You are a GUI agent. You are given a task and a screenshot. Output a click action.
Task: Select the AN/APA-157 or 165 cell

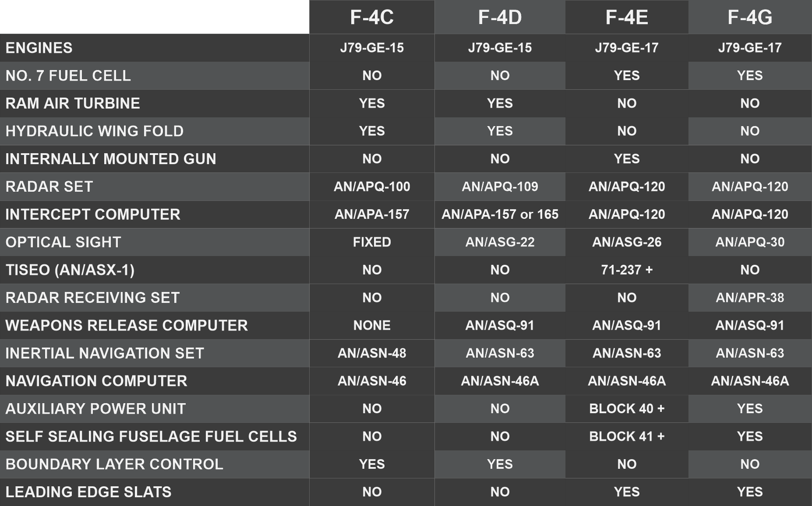pos(500,214)
